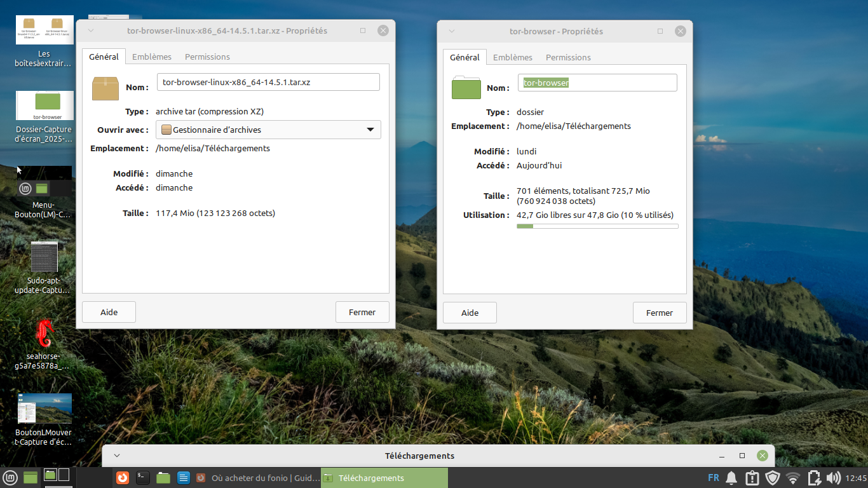868x488 pixels.
Task: Click the battery power icon in the tray
Action: [813, 478]
